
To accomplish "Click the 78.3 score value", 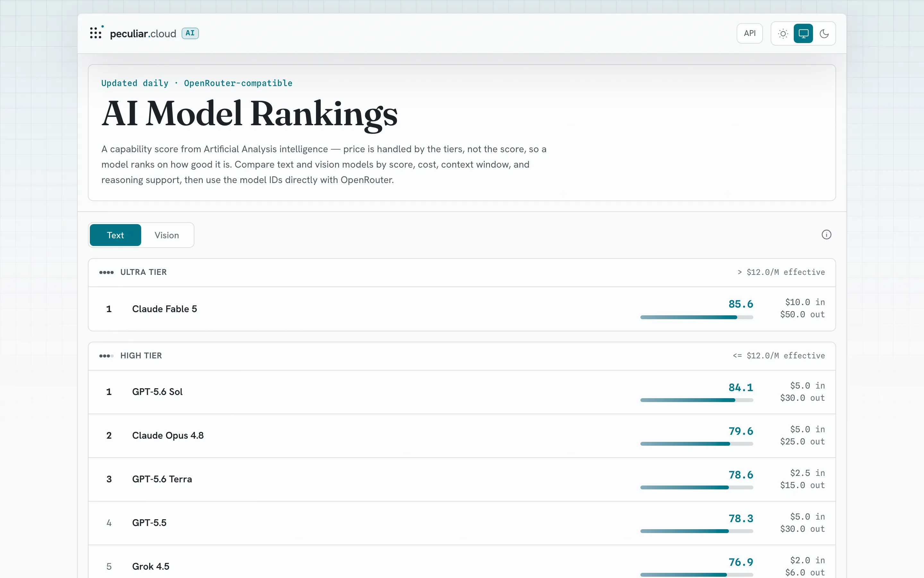I will coord(741,518).
